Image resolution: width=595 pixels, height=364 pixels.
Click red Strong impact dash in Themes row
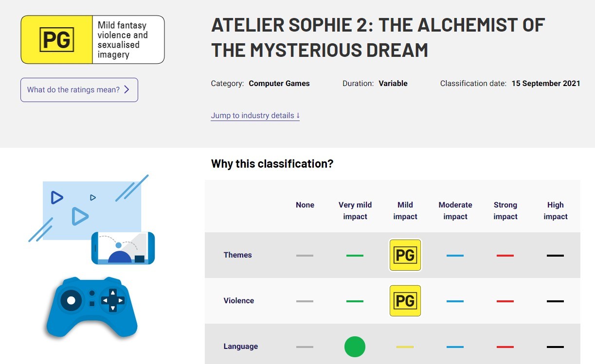pyautogui.click(x=505, y=256)
